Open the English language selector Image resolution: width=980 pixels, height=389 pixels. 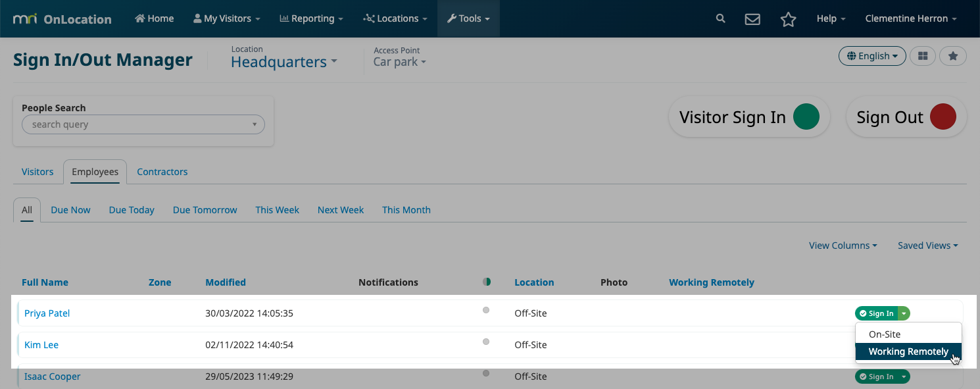pos(872,56)
